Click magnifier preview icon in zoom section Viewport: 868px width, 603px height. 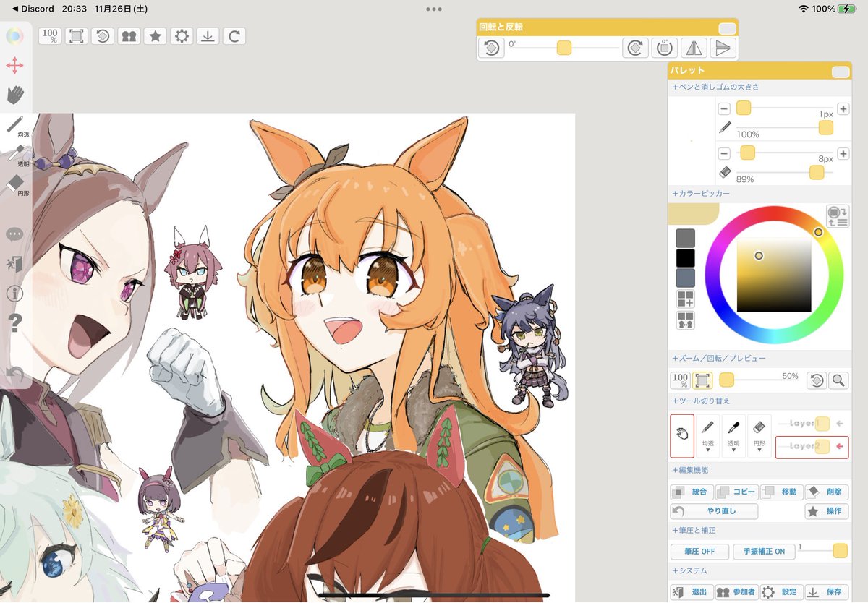(838, 380)
